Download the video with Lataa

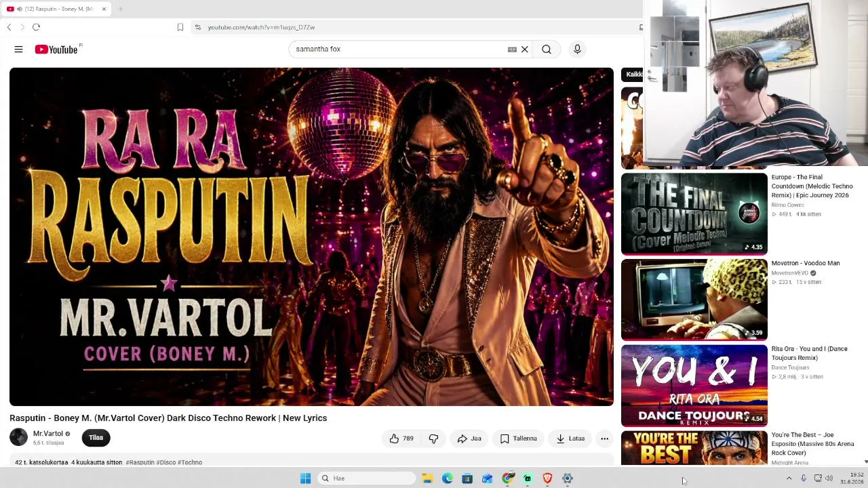click(570, 439)
